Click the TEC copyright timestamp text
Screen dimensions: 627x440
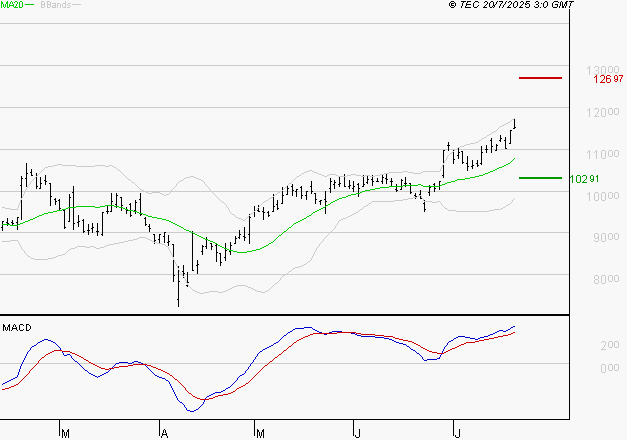click(x=511, y=5)
